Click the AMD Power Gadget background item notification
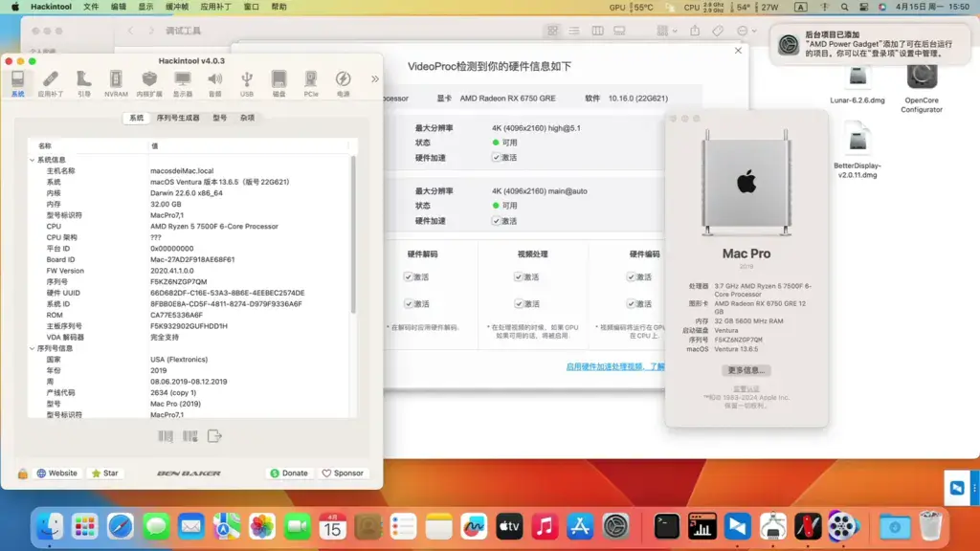The width and height of the screenshot is (980, 551). (x=871, y=44)
